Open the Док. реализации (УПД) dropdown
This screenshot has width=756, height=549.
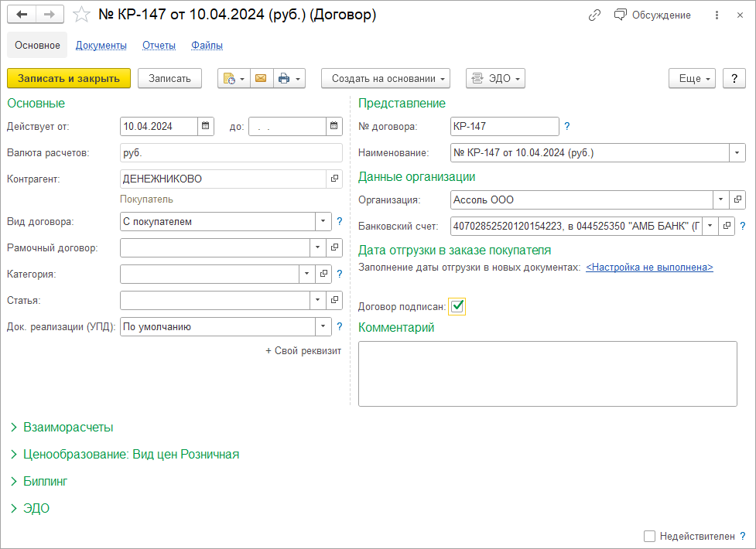[323, 327]
